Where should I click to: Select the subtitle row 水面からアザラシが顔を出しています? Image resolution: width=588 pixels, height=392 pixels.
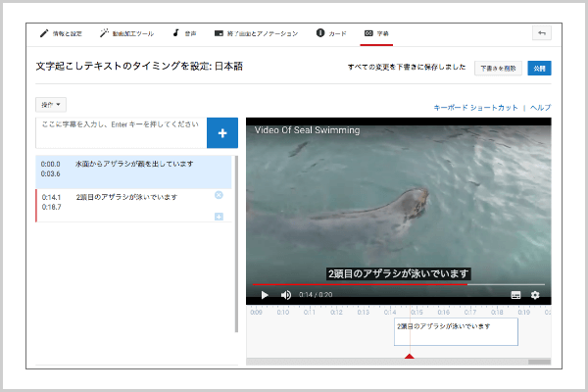click(x=133, y=172)
